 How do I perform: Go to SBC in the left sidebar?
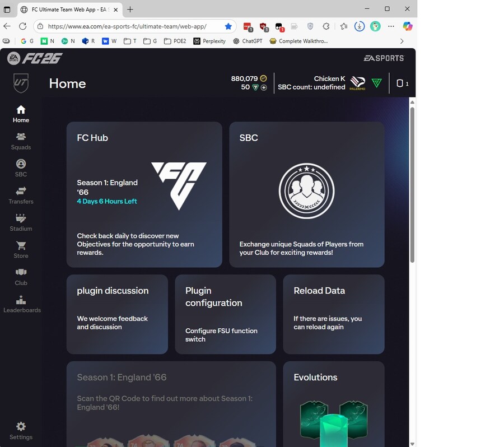tap(21, 167)
